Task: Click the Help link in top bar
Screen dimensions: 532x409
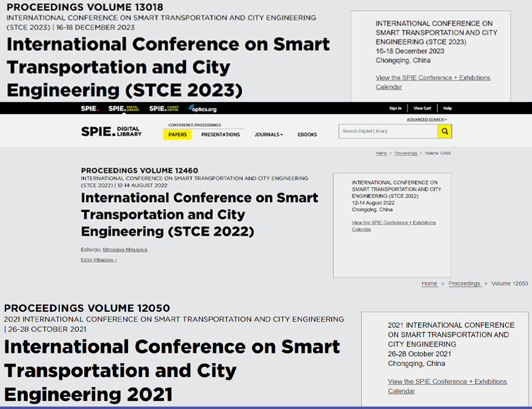Action: [x=448, y=108]
